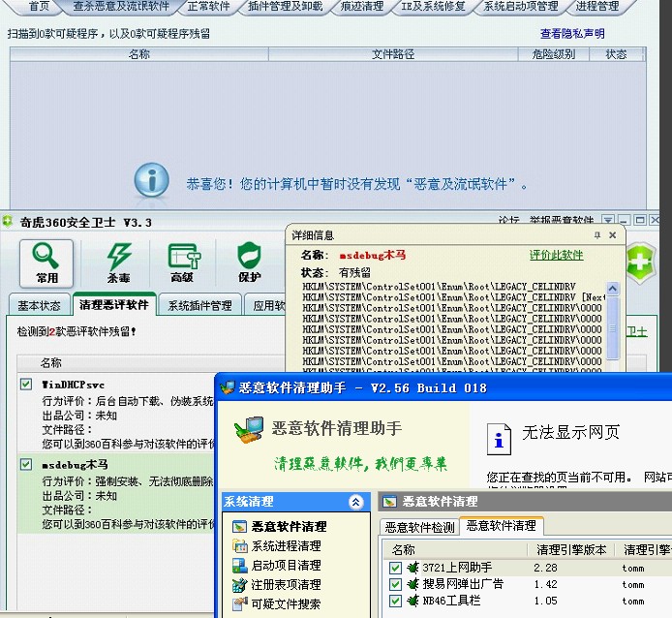Sort by the 危险级别 column
Image resolution: width=672 pixels, height=618 pixels.
coord(554,54)
